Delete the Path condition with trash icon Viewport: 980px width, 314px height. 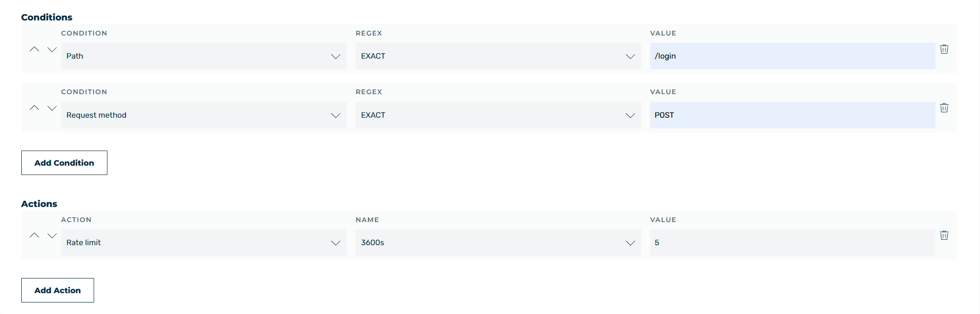944,49
